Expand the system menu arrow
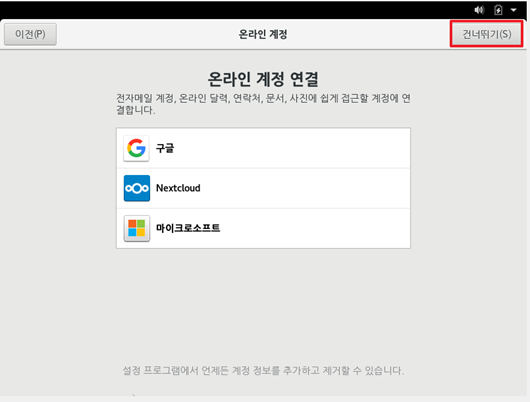Viewport: 530px width, 402px height. (513, 10)
